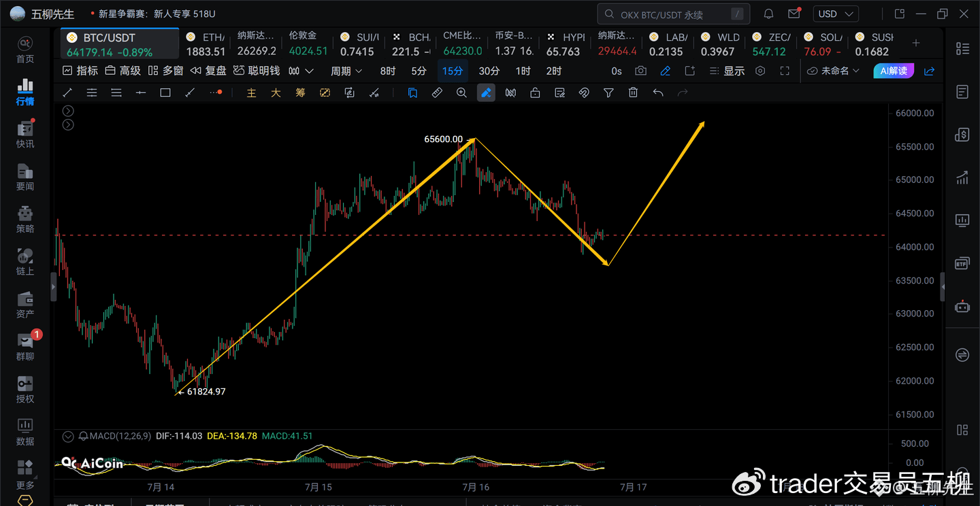Viewport: 980px width, 506px height.
Task: Click the share icon beside AI解读
Action: [930, 71]
